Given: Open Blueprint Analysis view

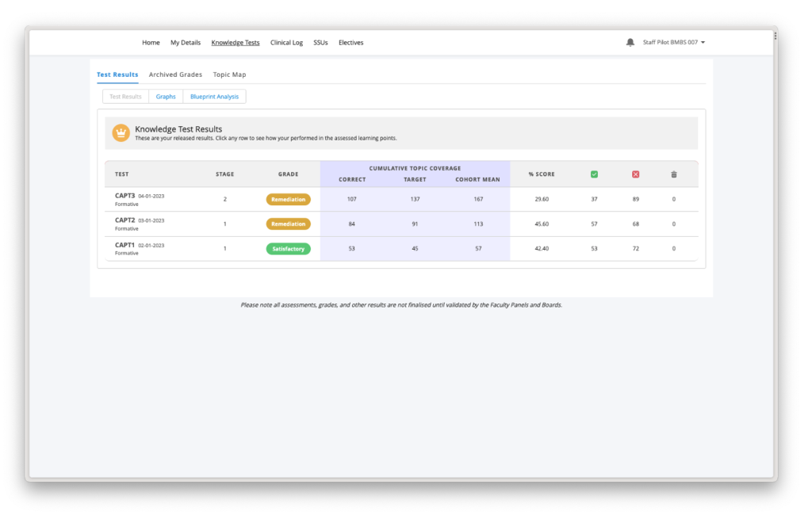Looking at the screenshot, I should (215, 96).
